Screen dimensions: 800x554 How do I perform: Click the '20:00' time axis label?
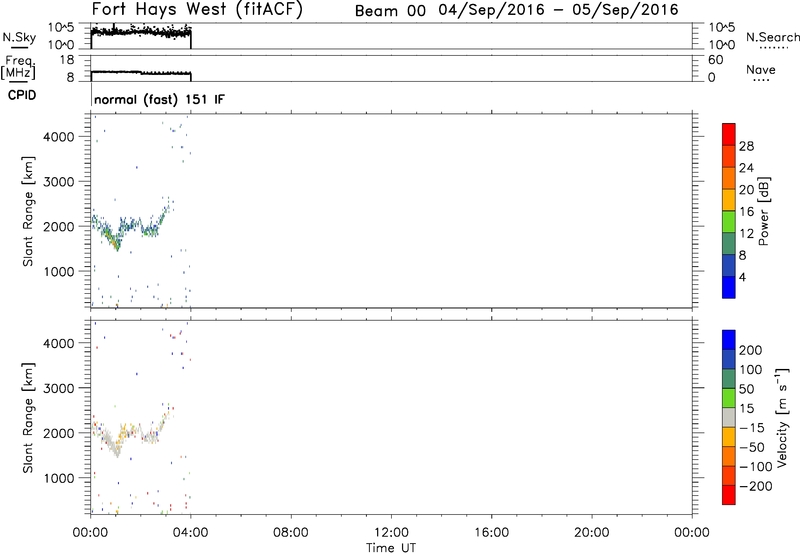591,533
